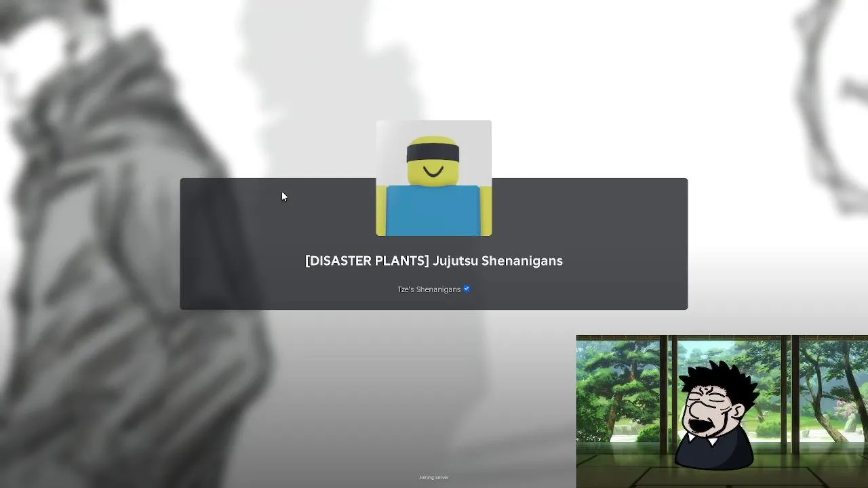The height and width of the screenshot is (488, 868).
Task: Click the 'Joining server' status text
Action: pyautogui.click(x=434, y=477)
